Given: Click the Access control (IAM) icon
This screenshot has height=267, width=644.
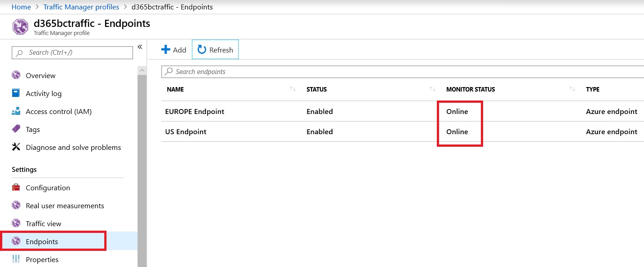Looking at the screenshot, I should click(16, 111).
